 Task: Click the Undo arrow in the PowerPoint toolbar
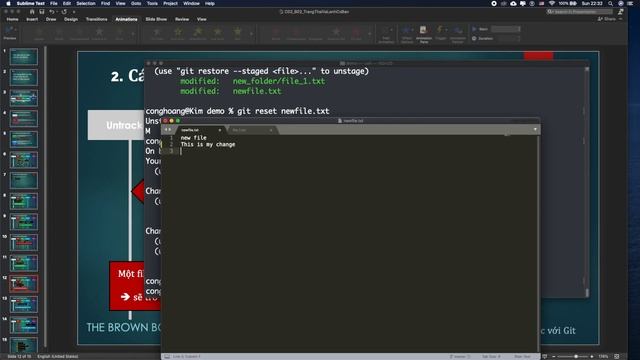(51, 12)
